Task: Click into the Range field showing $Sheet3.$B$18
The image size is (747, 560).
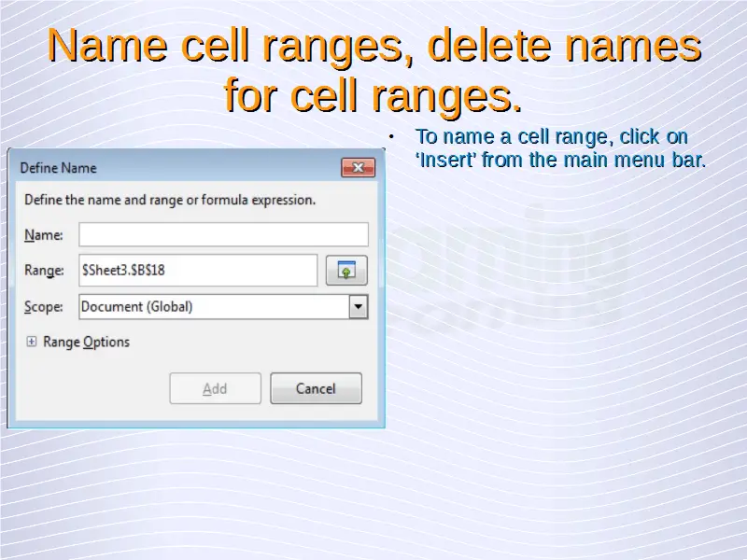Action: tap(198, 271)
